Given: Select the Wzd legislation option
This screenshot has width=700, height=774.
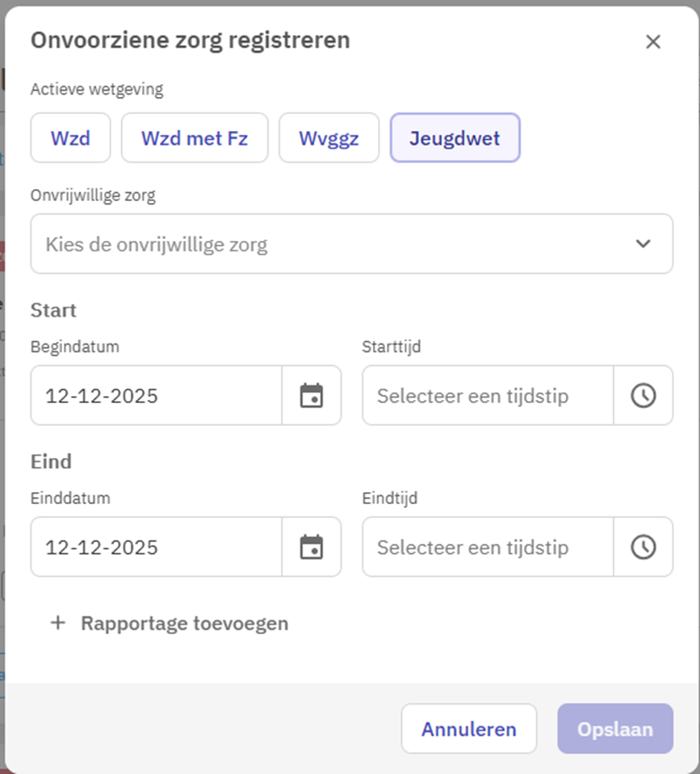Looking at the screenshot, I should pos(70,137).
